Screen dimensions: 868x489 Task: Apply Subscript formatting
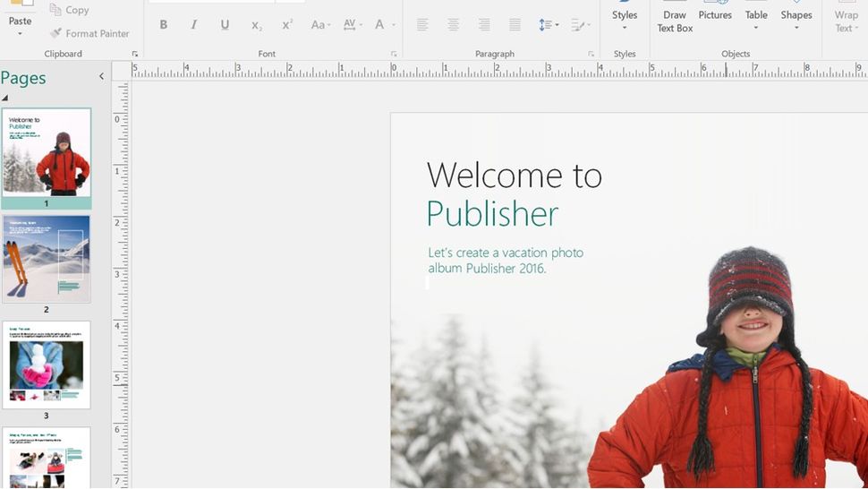pyautogui.click(x=256, y=25)
